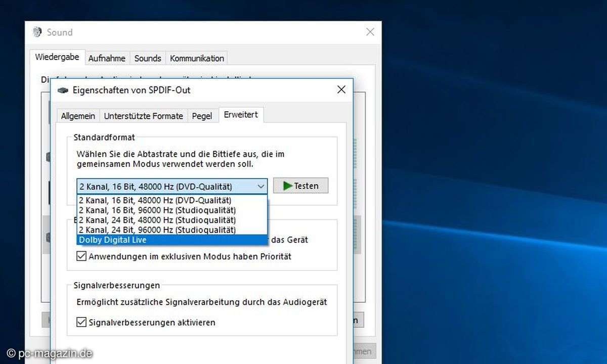
Task: Open Aufnahme tab in Sound window
Action: [107, 58]
